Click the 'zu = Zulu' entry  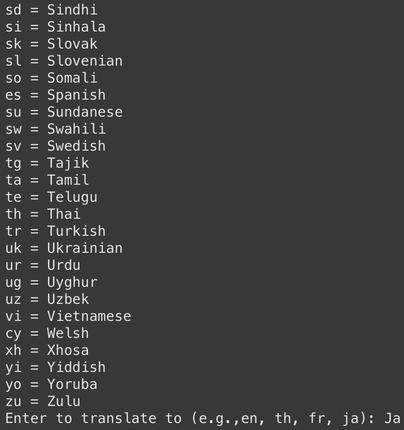pos(43,401)
